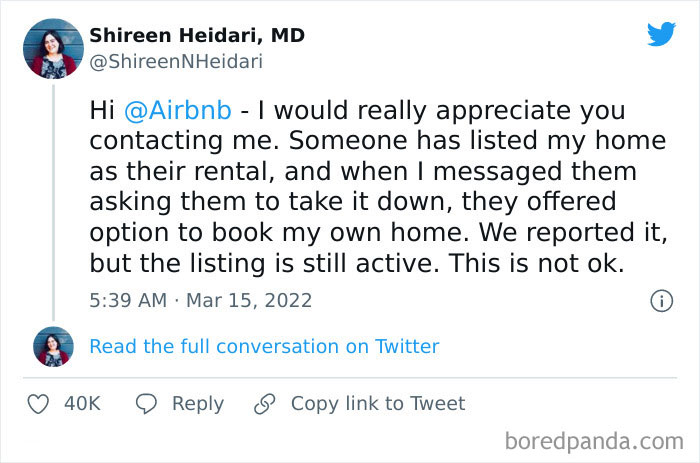Click the display name Shireen Heidari, MD

(x=197, y=35)
